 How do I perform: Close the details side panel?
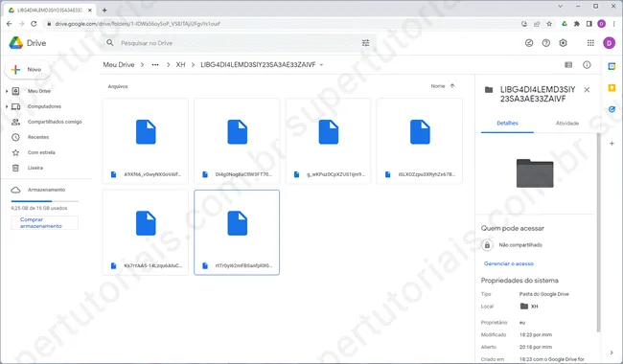(x=587, y=90)
